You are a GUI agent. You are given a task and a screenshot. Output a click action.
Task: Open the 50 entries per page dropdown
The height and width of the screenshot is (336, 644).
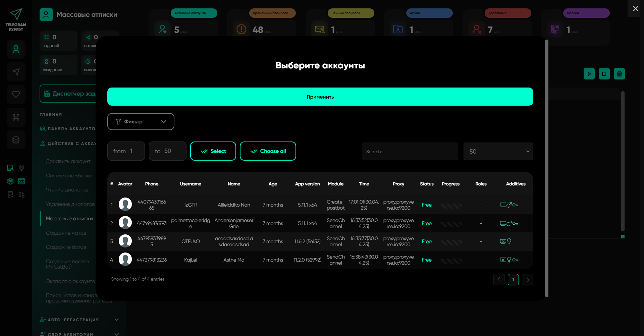click(498, 152)
